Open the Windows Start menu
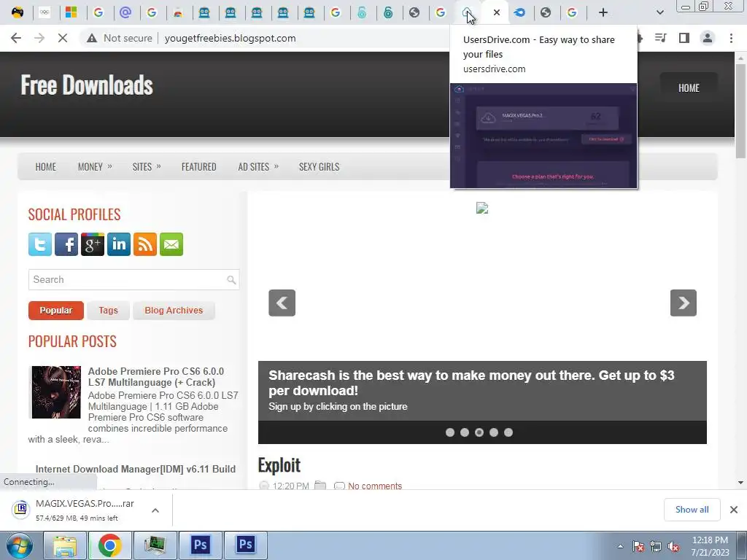This screenshot has width=747, height=560. pos(19,545)
